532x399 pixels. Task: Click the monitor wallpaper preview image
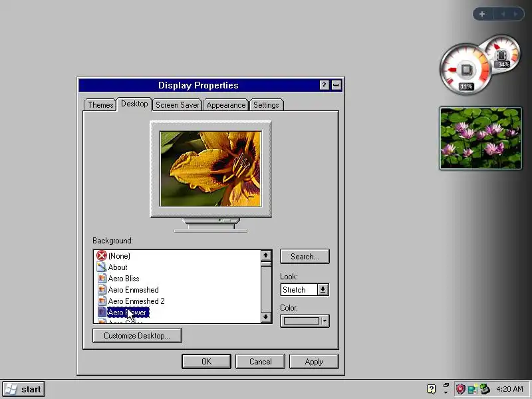click(211, 169)
